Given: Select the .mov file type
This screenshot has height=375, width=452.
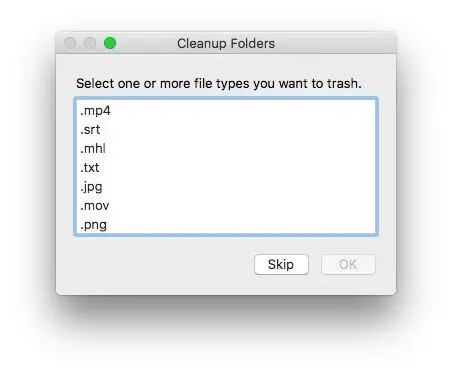Looking at the screenshot, I should click(226, 206).
